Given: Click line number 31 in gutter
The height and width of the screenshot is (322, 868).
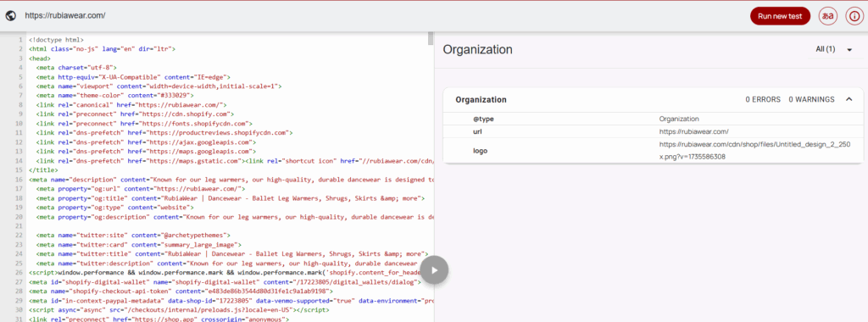Looking at the screenshot, I should (x=19, y=319).
